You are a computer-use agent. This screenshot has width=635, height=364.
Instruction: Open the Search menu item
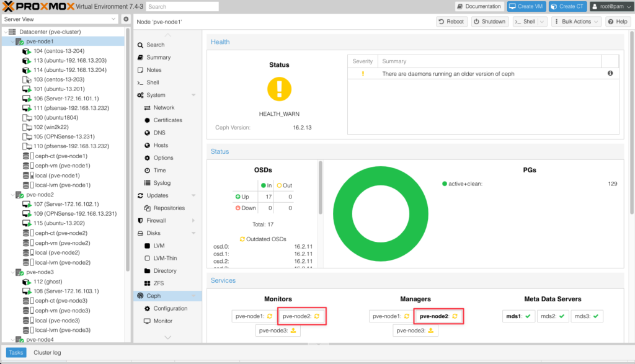(156, 45)
